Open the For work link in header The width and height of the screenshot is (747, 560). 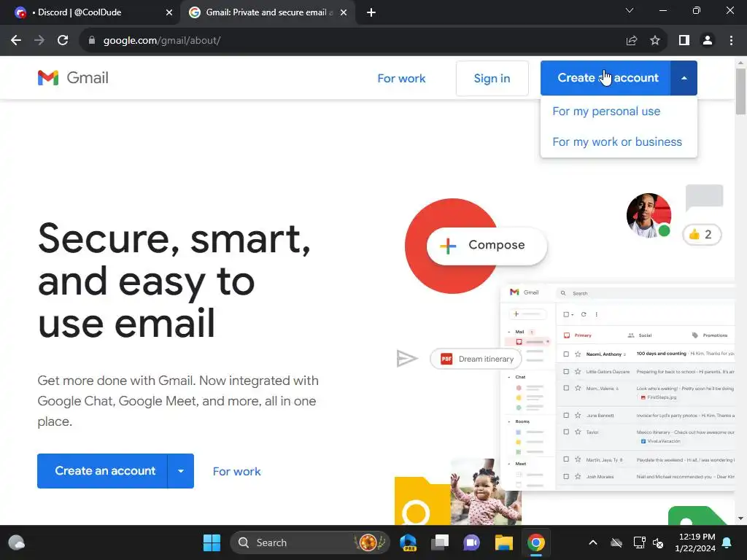click(x=401, y=79)
